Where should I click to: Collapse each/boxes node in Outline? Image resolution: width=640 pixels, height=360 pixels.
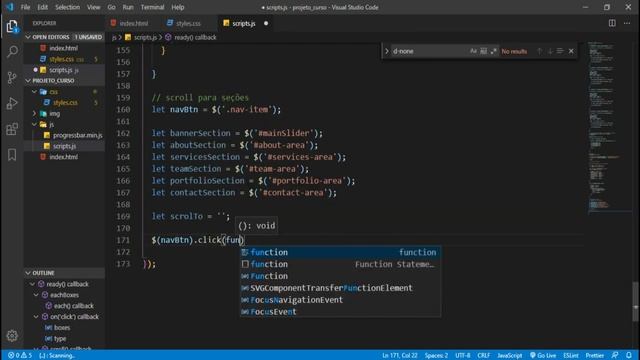pyautogui.click(x=36, y=295)
